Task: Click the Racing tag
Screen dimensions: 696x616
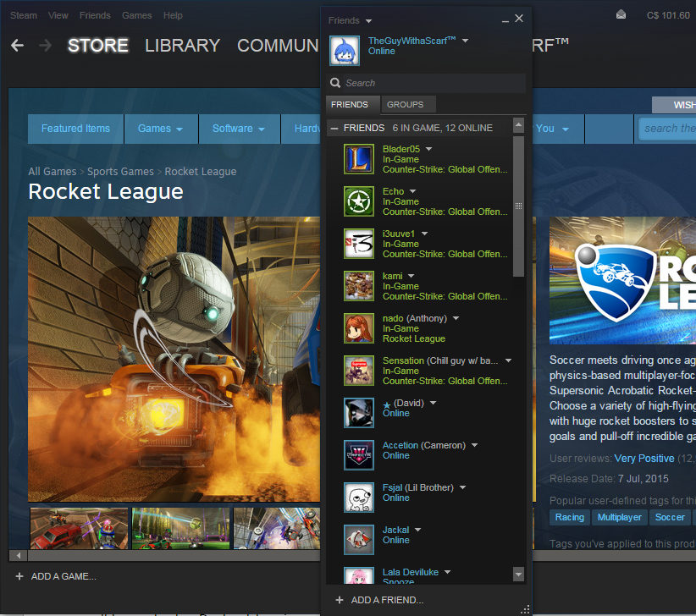Action: click(x=570, y=517)
